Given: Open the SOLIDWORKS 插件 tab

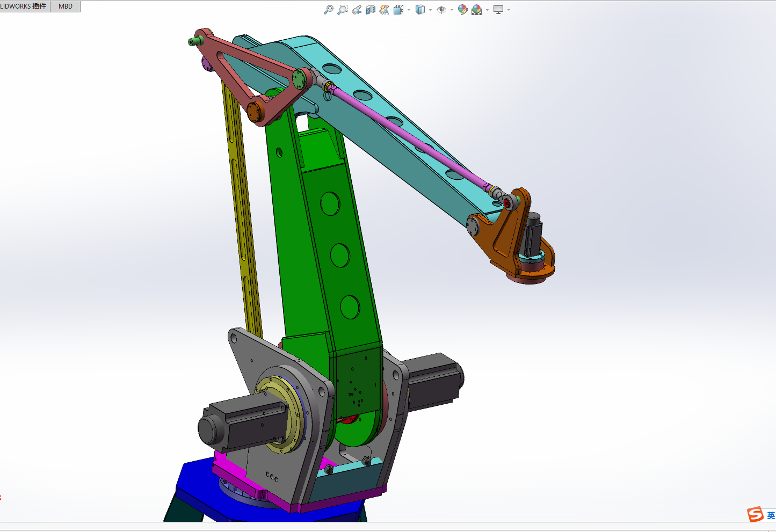Looking at the screenshot, I should pos(24,6).
